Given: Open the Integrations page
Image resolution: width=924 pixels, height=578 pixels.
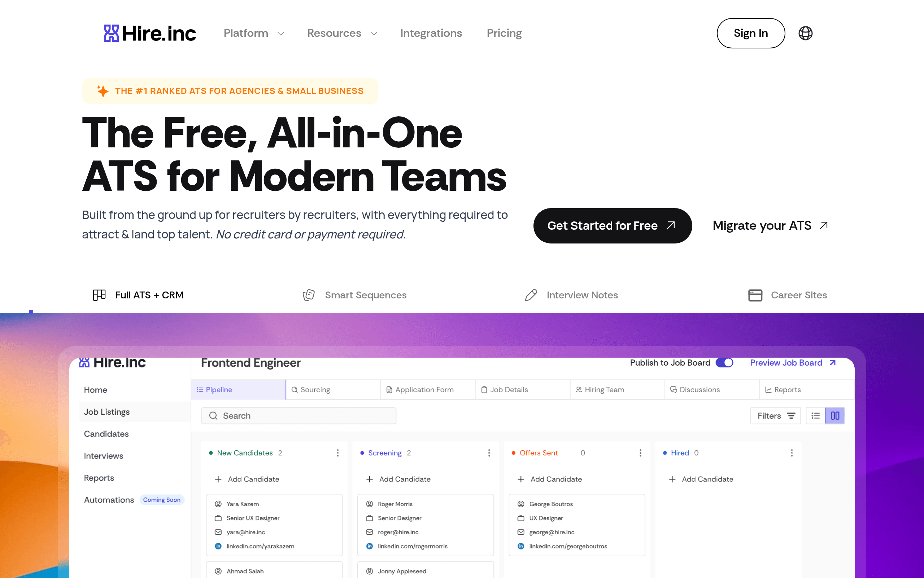Looking at the screenshot, I should click(x=431, y=33).
